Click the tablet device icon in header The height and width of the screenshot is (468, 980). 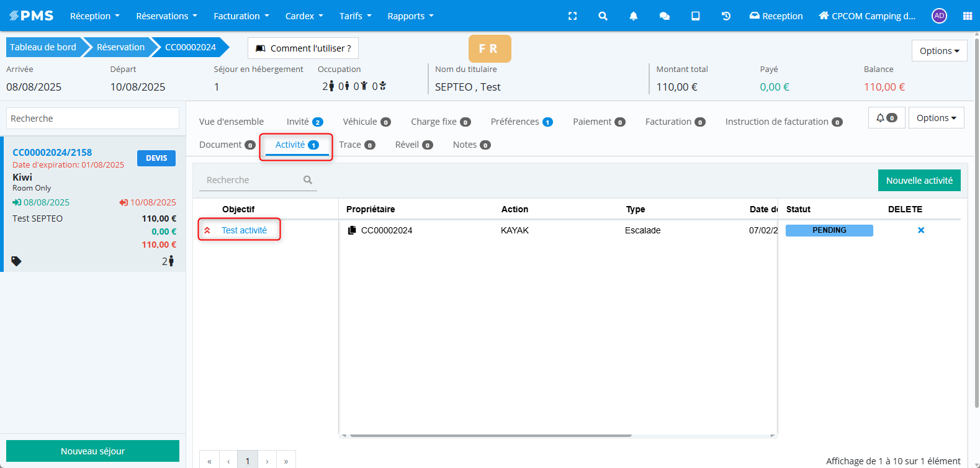(695, 16)
